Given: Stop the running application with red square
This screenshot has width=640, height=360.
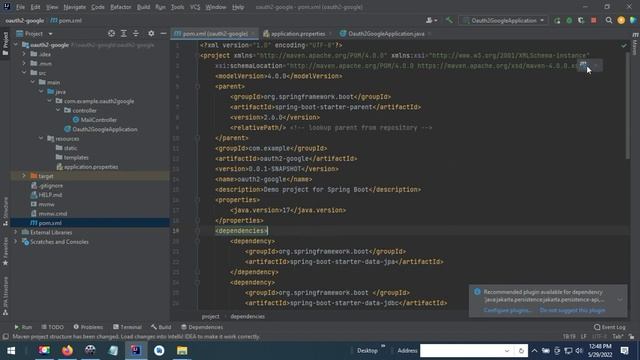Looking at the screenshot, I should tap(593, 20).
